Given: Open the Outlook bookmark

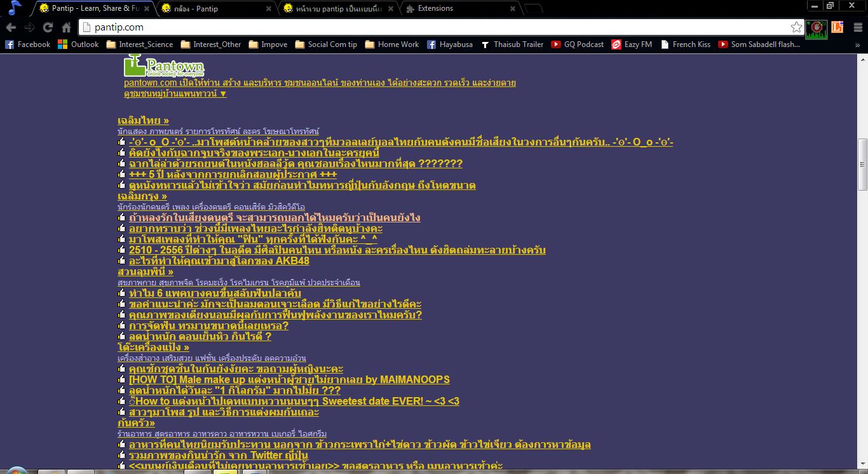Looking at the screenshot, I should click(79, 44).
